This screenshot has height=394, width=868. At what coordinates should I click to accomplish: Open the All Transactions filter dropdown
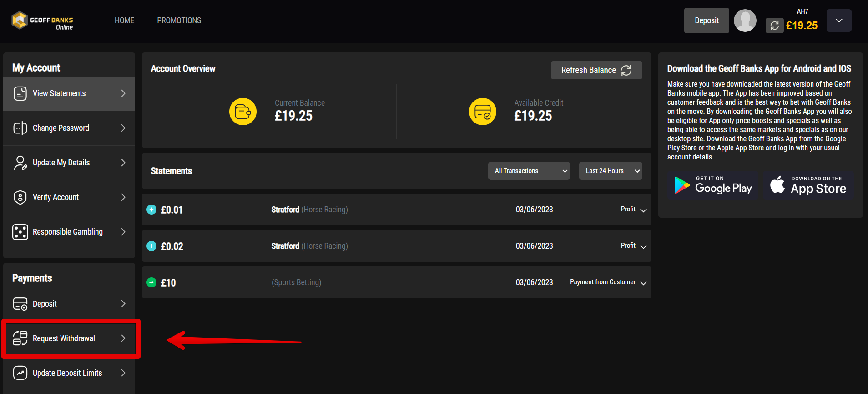click(529, 171)
